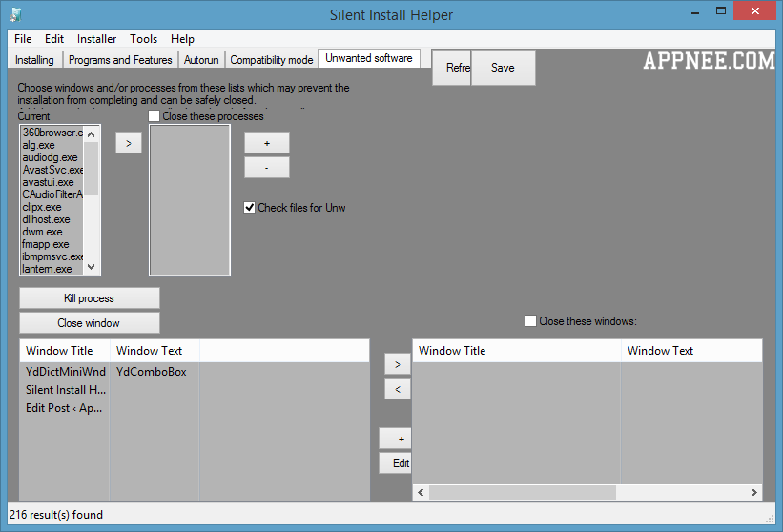Open the Tools menu
The width and height of the screenshot is (783, 532).
[144, 39]
